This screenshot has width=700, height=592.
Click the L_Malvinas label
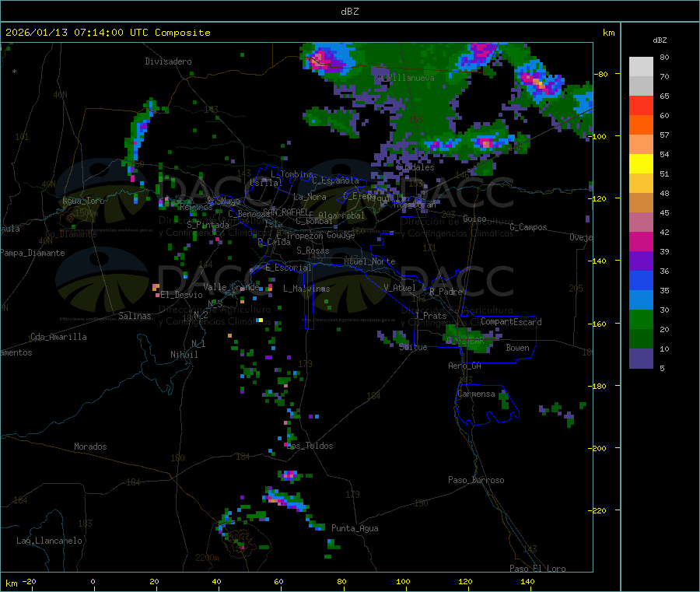coord(306,289)
